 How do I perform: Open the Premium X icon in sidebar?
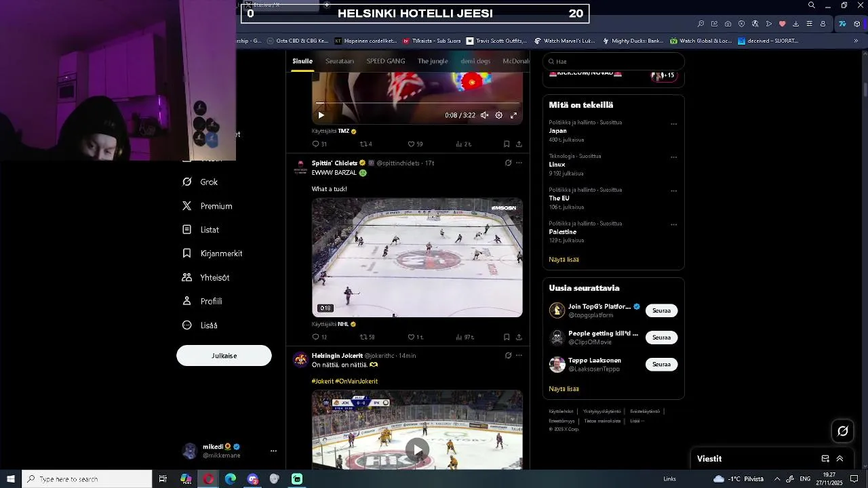click(187, 206)
